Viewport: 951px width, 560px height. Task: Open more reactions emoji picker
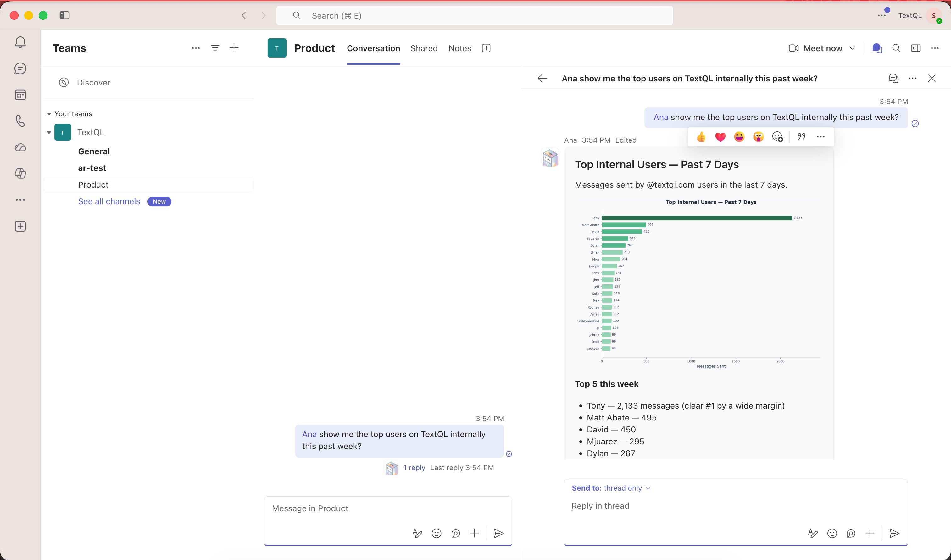click(777, 137)
